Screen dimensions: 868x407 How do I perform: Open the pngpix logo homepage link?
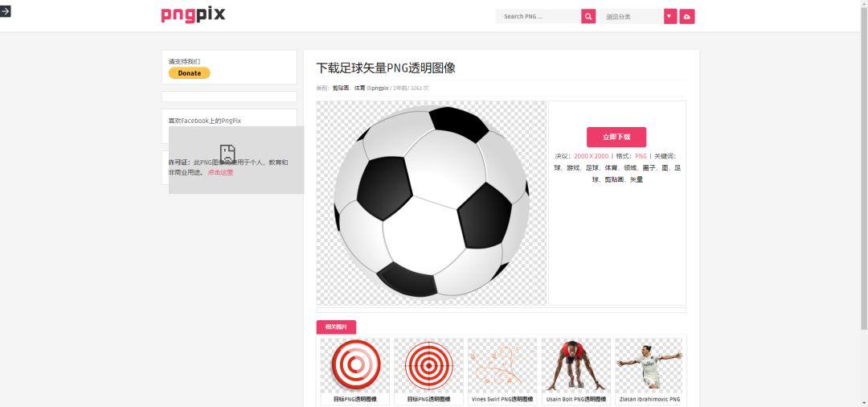pyautogui.click(x=193, y=14)
